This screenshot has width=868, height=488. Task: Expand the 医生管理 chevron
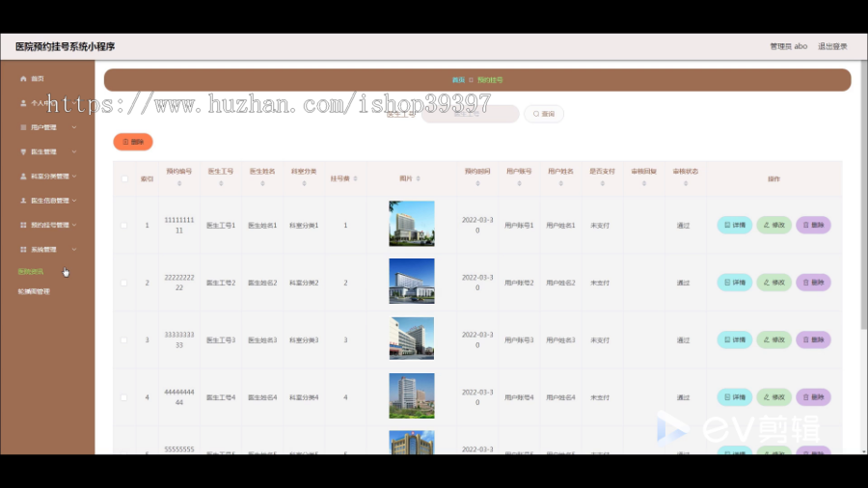[x=74, y=151]
